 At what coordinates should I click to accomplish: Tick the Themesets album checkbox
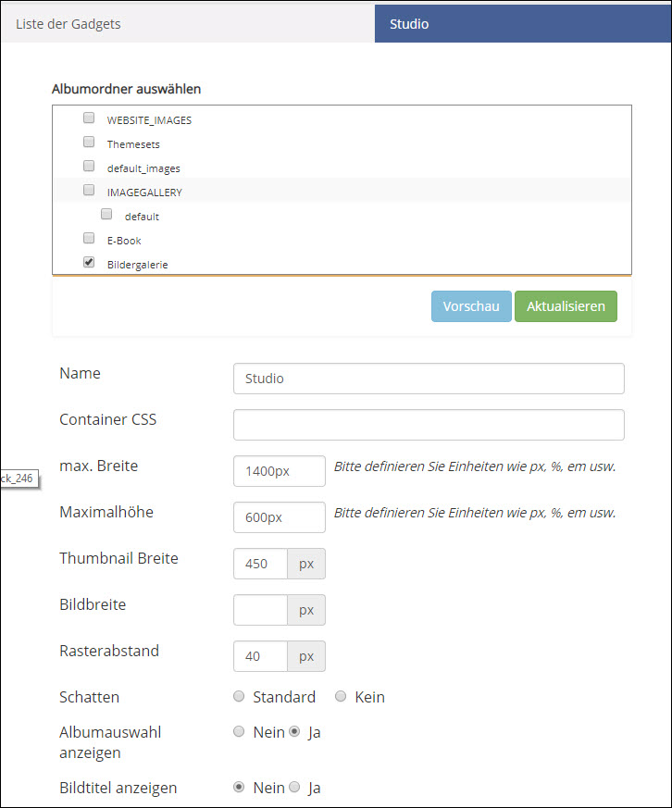pos(89,142)
